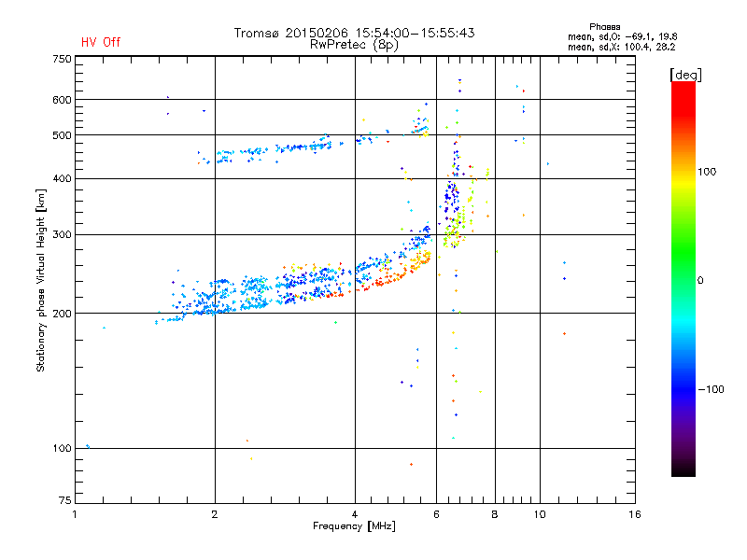Click the blue colorbar region near -100

tap(684, 388)
